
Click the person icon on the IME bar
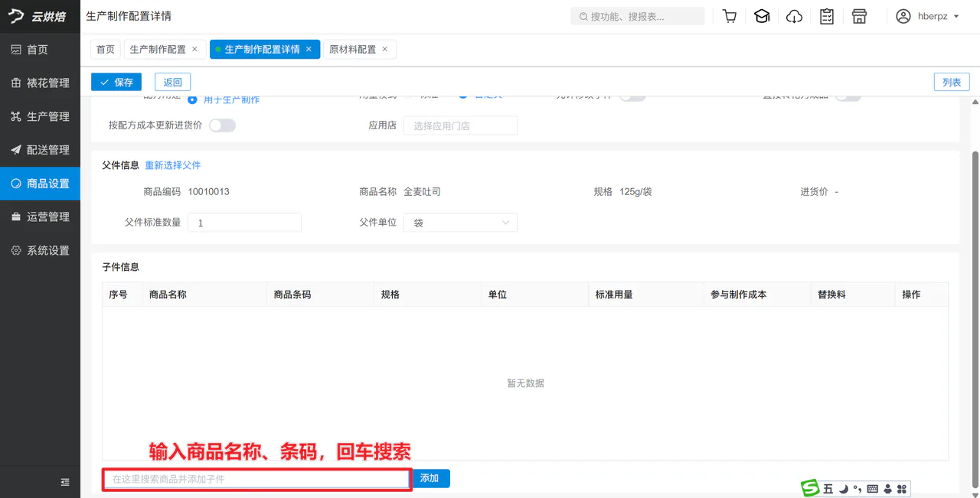[x=887, y=489]
